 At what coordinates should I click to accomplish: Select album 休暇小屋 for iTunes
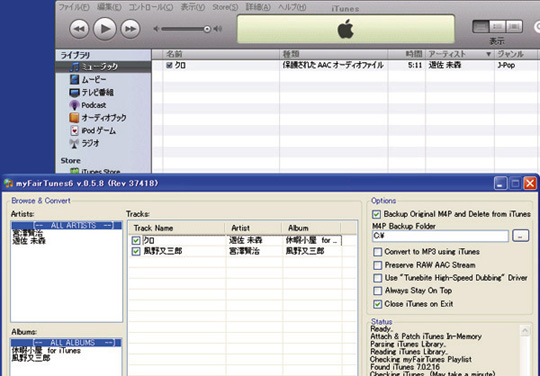46,351
